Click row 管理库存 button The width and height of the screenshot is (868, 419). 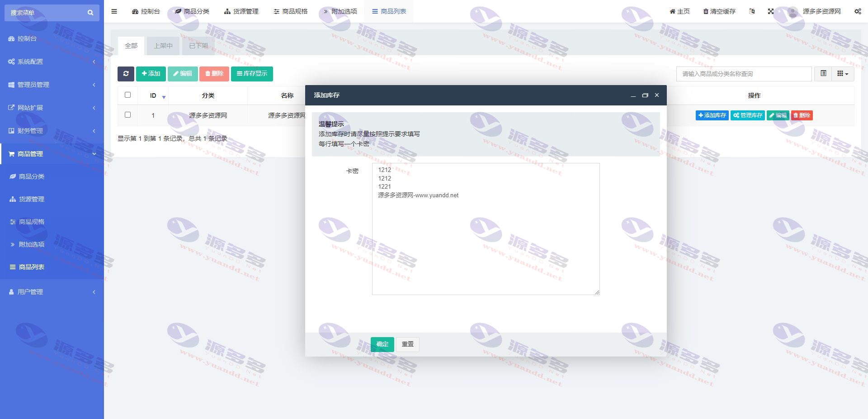click(x=748, y=115)
